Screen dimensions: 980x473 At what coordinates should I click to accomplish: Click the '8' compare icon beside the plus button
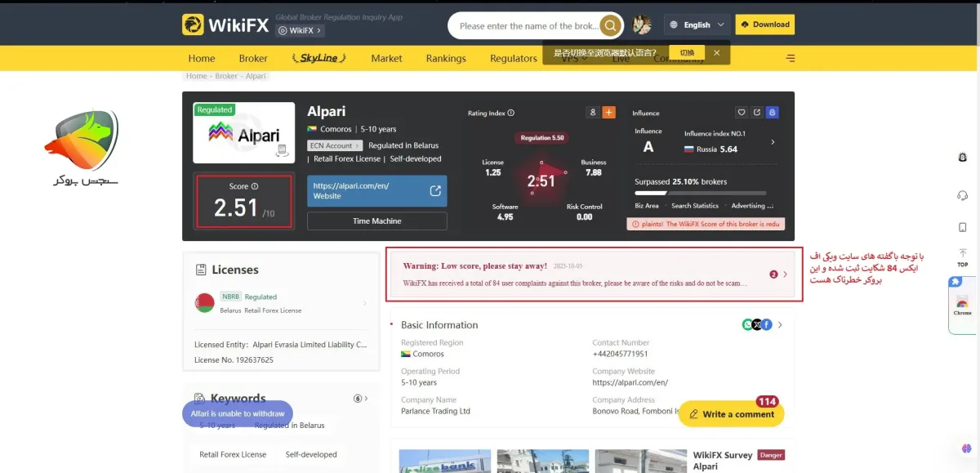[593, 113]
